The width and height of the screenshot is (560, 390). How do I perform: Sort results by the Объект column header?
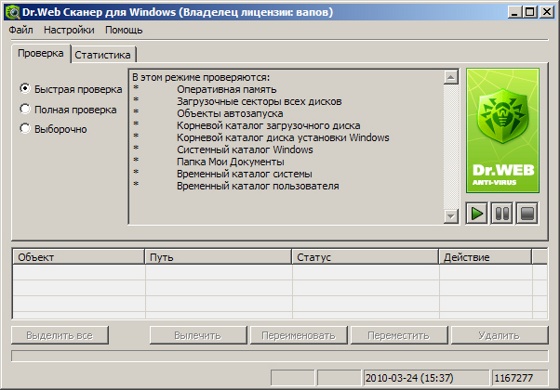point(79,257)
